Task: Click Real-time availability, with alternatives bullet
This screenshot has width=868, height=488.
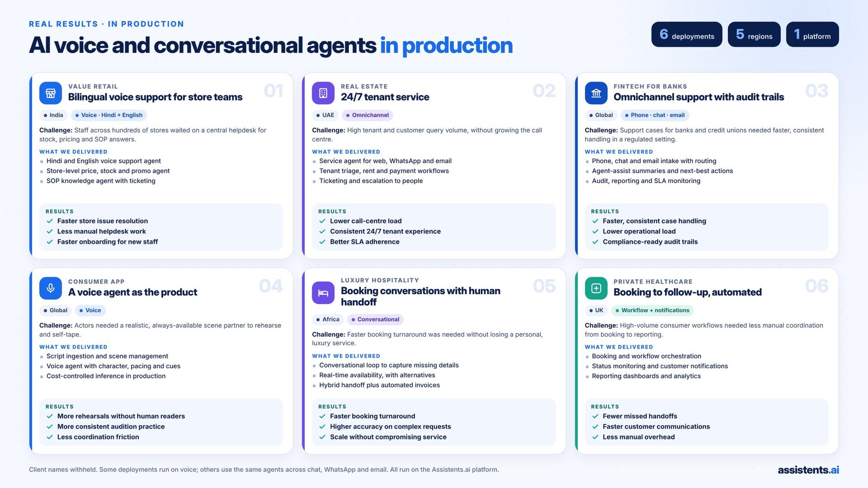Action: [x=377, y=375]
